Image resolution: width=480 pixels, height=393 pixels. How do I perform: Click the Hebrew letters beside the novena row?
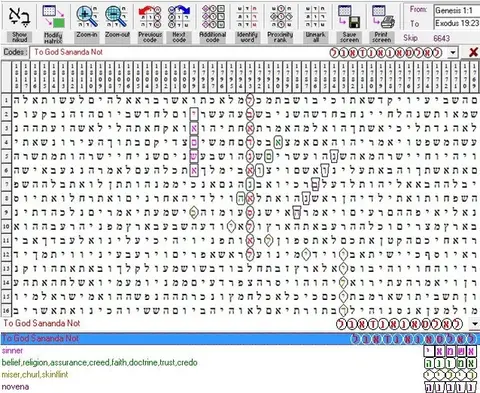point(450,387)
